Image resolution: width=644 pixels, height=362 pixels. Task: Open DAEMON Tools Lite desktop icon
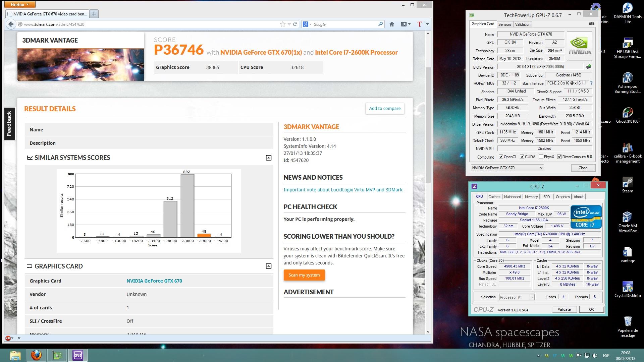[628, 13]
